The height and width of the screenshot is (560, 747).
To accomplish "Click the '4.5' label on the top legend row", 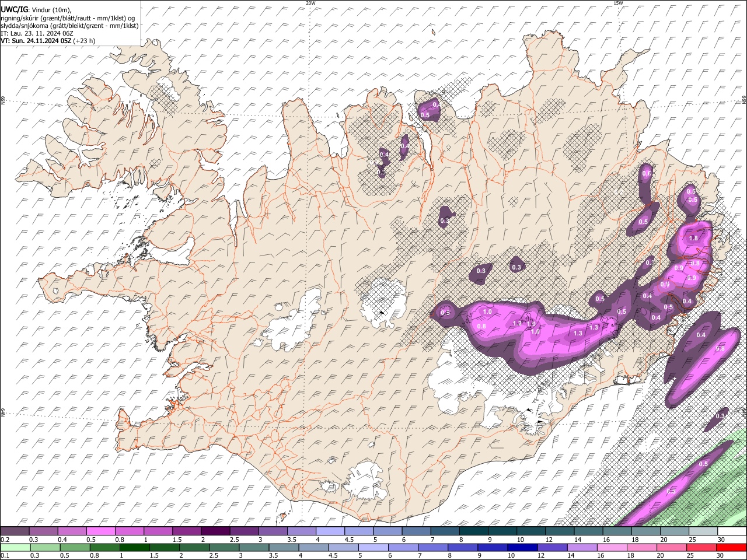I will [349, 540].
